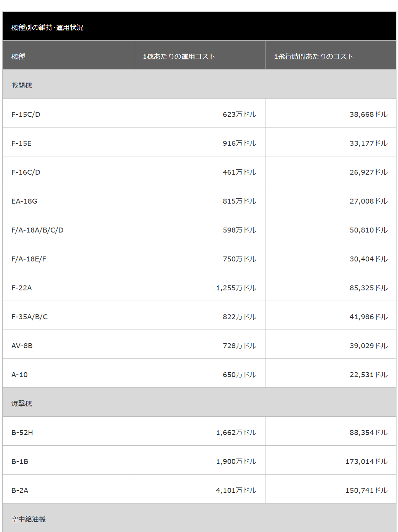Click the 85,325ドル hourly cost cell

tap(369, 288)
